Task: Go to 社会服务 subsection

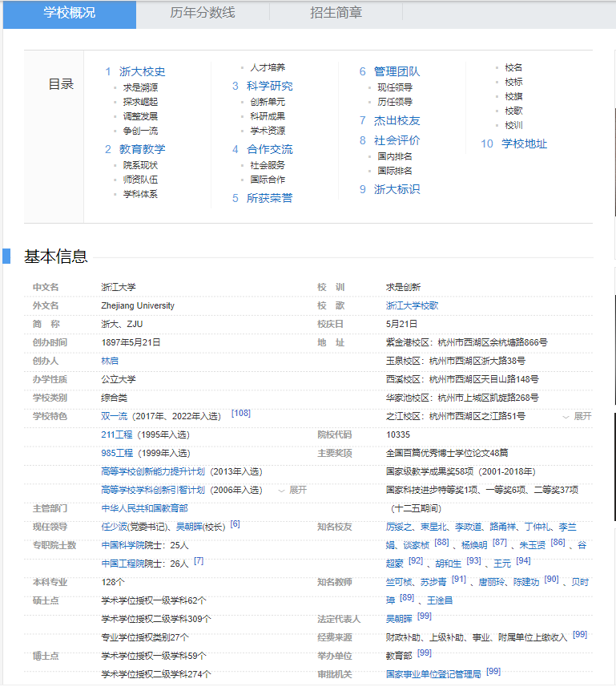Action: 268,165
